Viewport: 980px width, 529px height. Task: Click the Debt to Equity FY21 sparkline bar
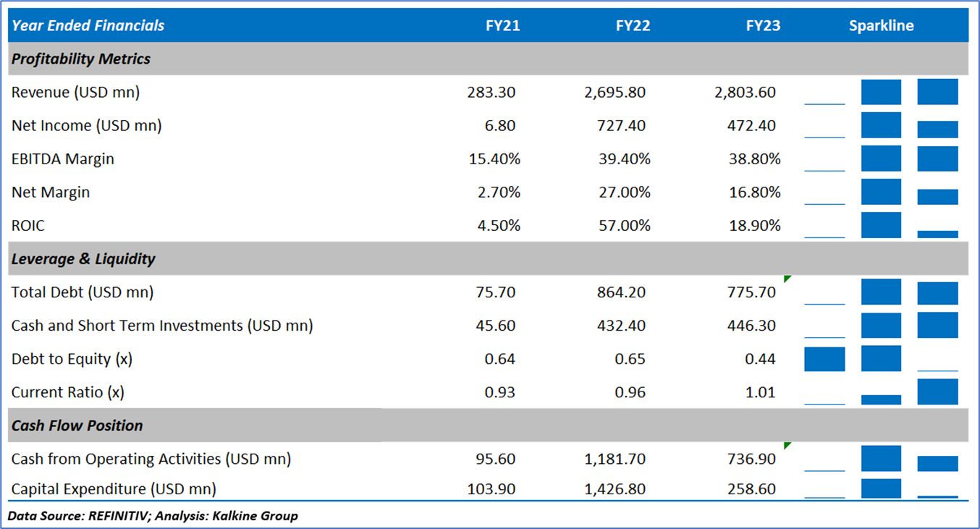(x=824, y=359)
